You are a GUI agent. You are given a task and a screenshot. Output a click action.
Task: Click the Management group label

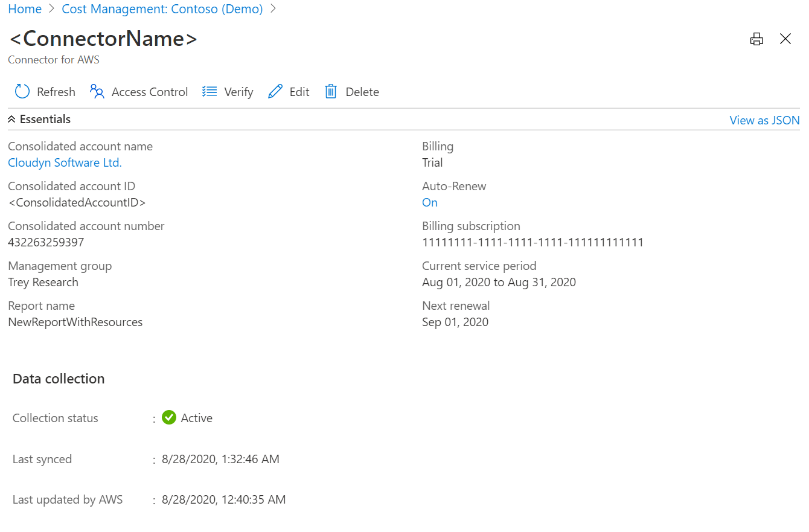point(60,266)
